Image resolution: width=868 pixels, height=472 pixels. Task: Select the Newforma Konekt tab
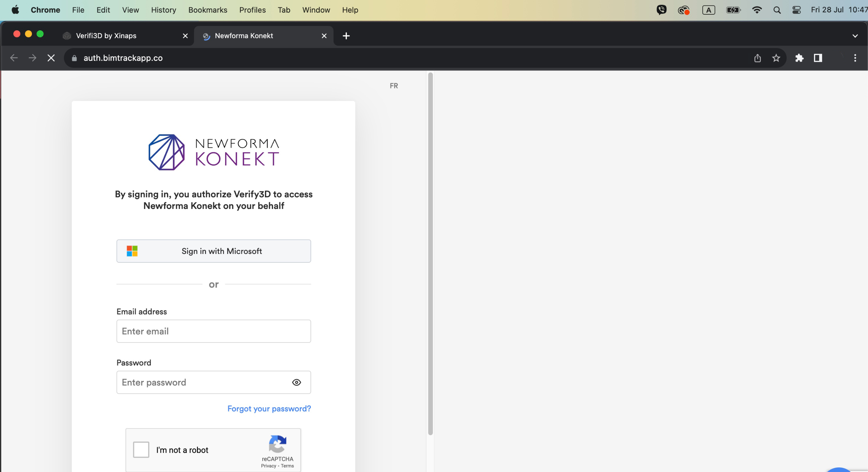[x=265, y=36]
